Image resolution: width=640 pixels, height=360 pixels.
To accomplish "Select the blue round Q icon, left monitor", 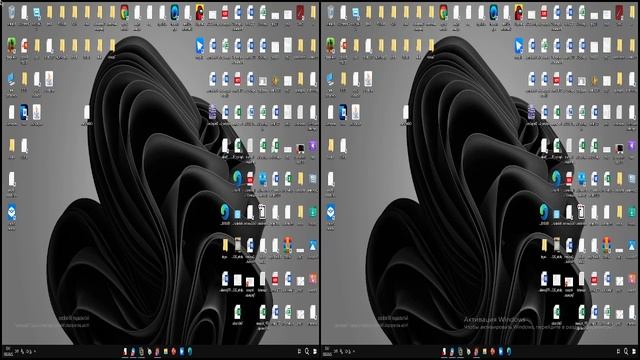I will [x=175, y=12].
